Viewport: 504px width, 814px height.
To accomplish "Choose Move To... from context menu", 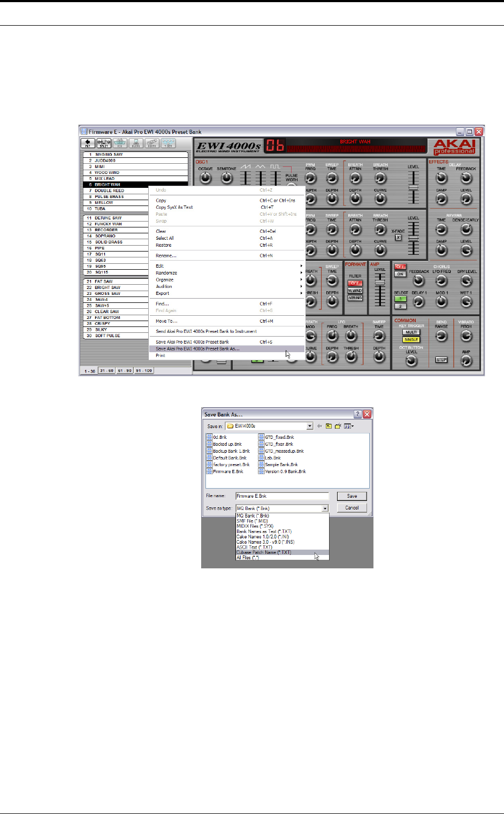I will pyautogui.click(x=227, y=321).
